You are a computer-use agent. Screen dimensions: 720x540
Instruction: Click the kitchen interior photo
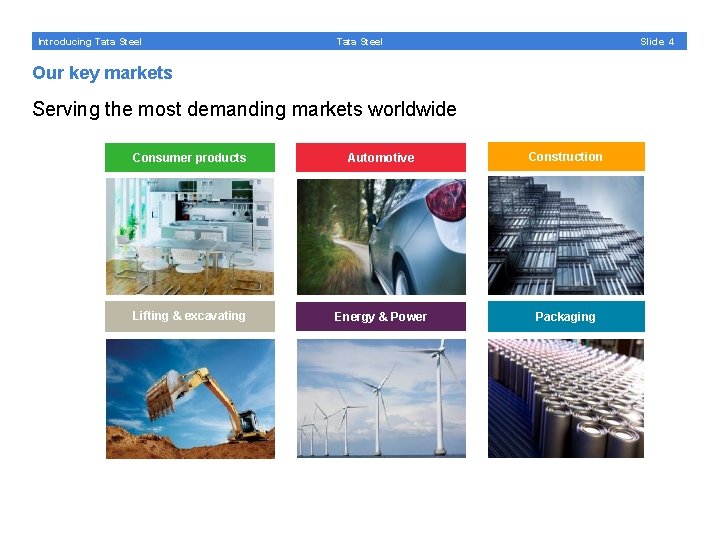(x=190, y=236)
